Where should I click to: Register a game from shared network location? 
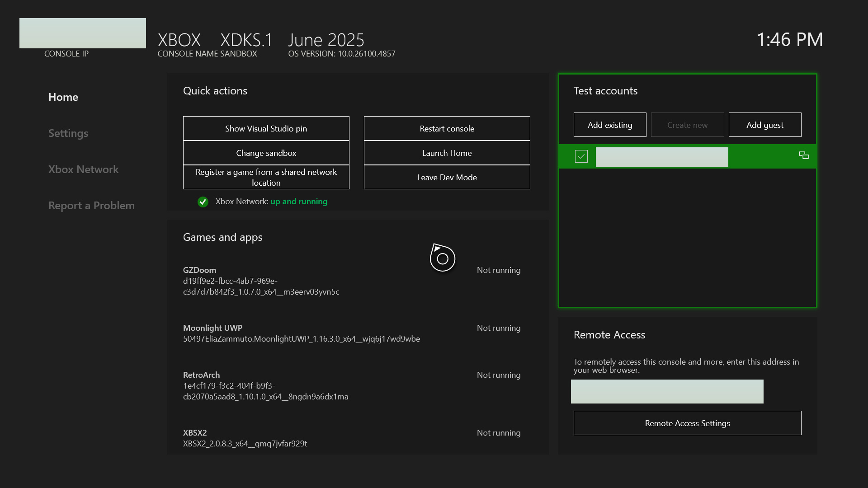(266, 177)
